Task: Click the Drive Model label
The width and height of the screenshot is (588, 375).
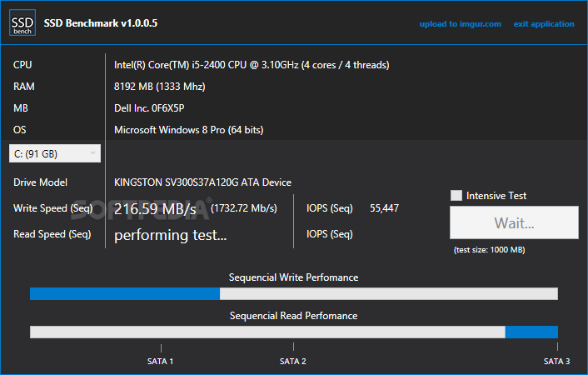Action: tap(41, 182)
